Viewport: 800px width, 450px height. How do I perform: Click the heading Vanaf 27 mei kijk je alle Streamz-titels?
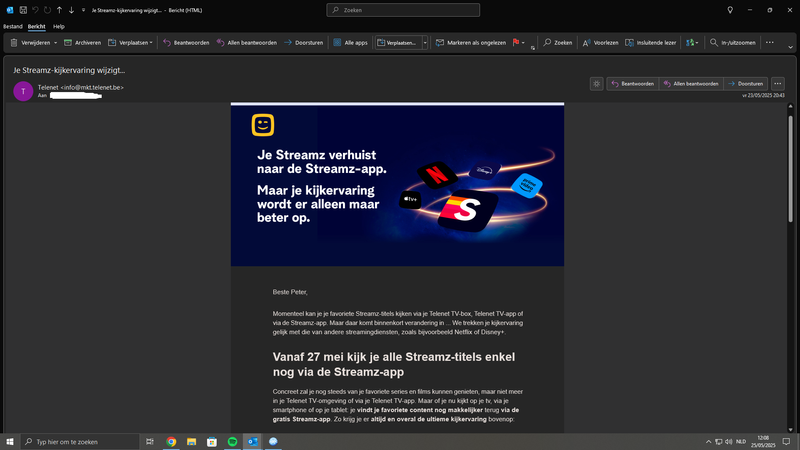tap(394, 364)
